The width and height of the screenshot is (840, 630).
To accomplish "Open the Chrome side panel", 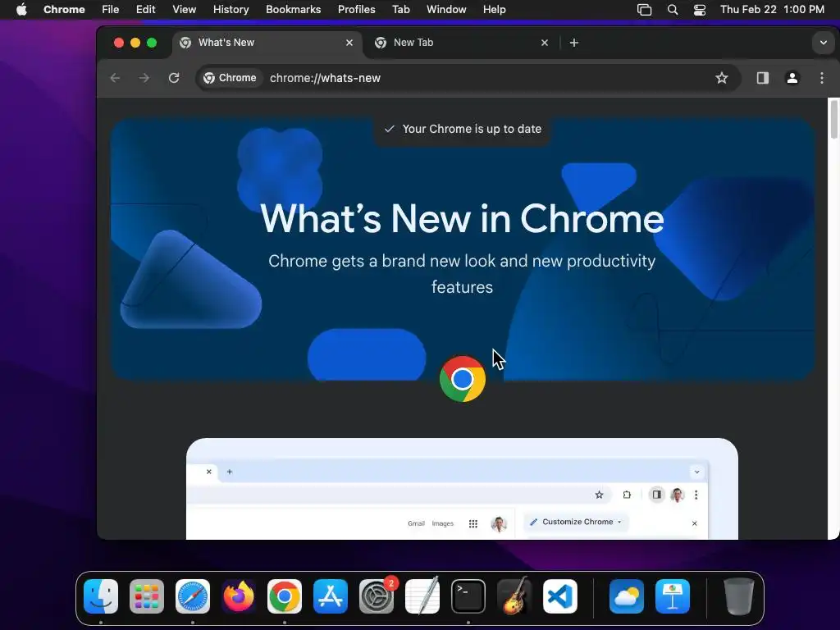I will 763,78.
